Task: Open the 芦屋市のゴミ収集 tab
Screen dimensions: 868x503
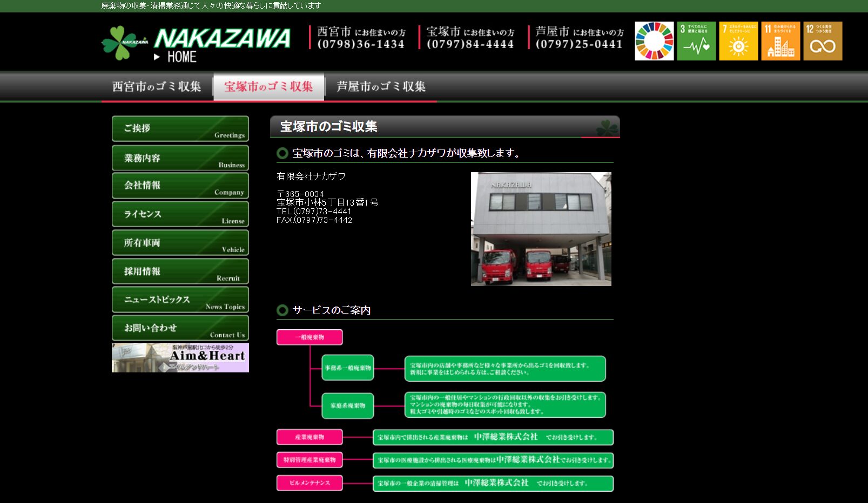Action: [x=381, y=86]
